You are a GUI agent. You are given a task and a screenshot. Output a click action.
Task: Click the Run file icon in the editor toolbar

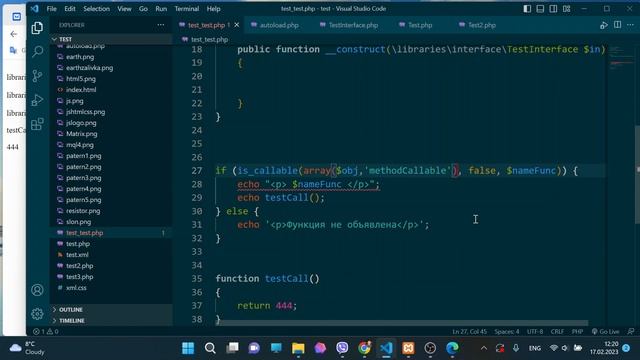(604, 25)
